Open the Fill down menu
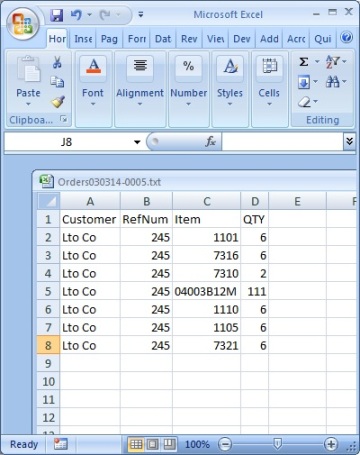360x455 pixels. click(307, 82)
